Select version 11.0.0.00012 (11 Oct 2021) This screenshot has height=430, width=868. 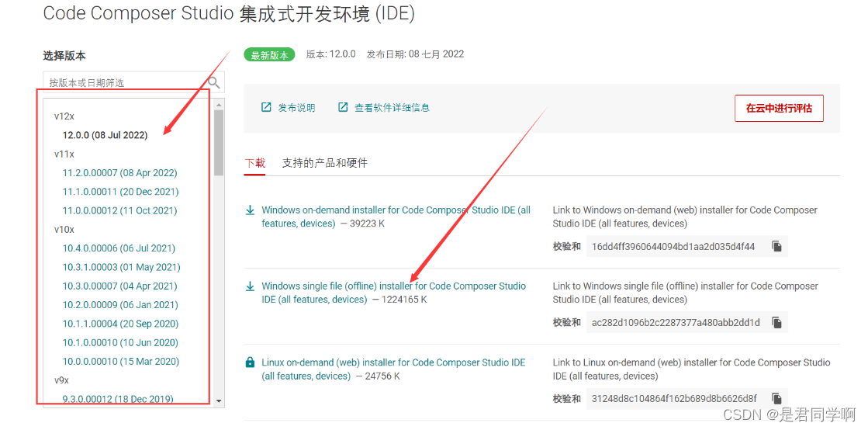tap(119, 210)
